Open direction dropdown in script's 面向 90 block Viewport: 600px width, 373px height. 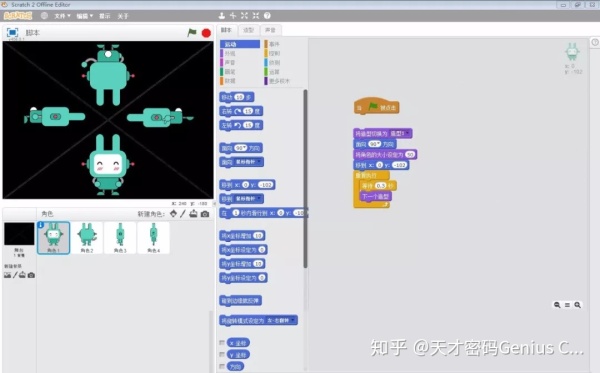coord(375,144)
